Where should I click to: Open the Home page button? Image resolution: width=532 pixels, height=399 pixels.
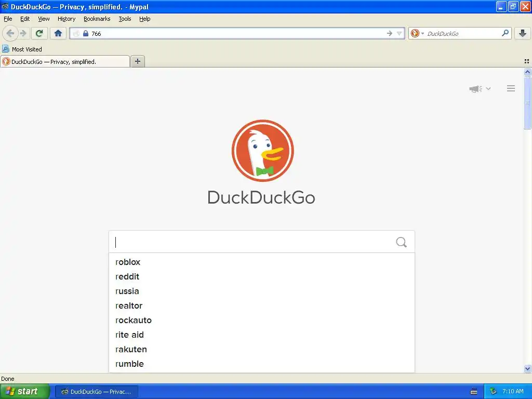point(58,33)
